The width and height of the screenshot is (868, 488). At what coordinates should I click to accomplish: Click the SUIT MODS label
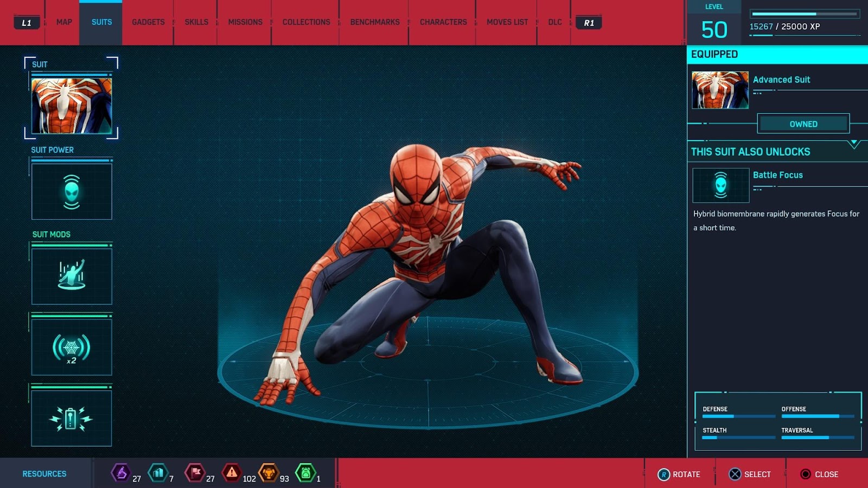[x=51, y=235]
